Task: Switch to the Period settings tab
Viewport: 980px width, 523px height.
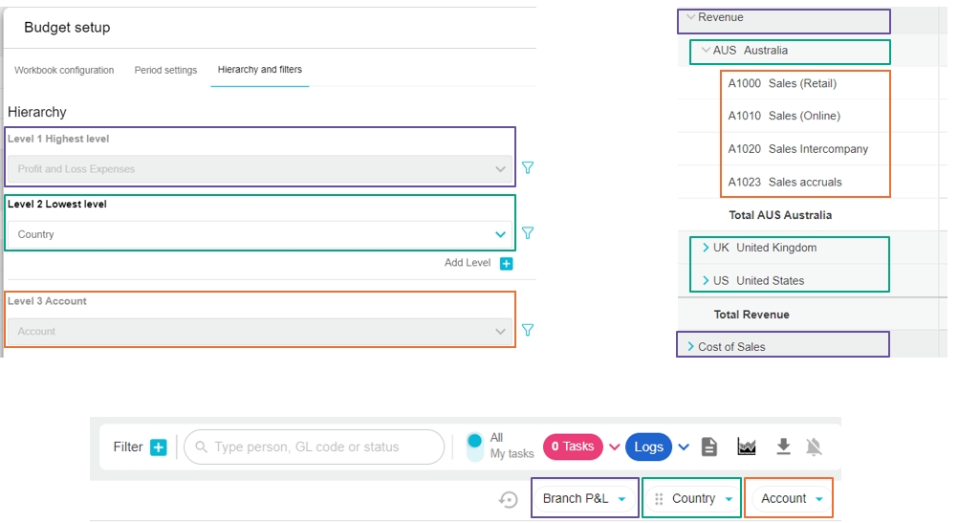Action: click(165, 70)
